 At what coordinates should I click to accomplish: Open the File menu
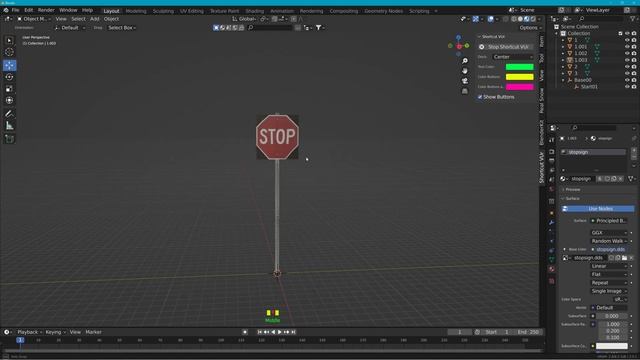click(15, 10)
